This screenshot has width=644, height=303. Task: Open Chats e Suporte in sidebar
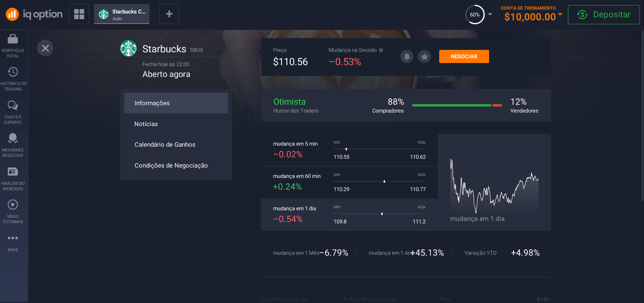coord(13,113)
